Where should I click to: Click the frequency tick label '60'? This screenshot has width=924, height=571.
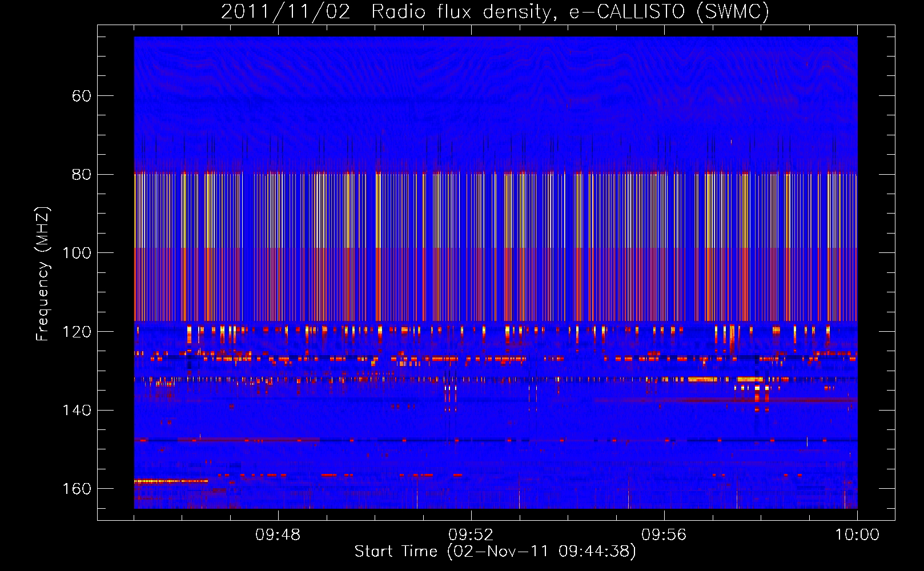[82, 96]
